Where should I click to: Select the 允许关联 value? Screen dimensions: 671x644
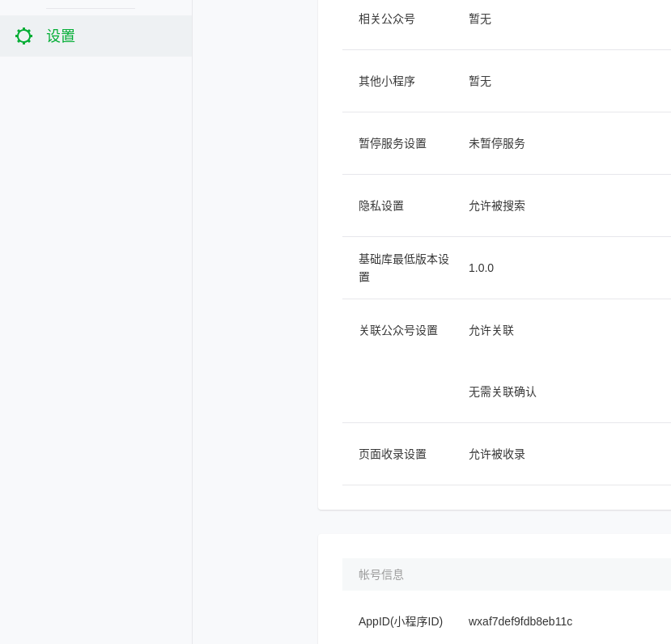(491, 330)
